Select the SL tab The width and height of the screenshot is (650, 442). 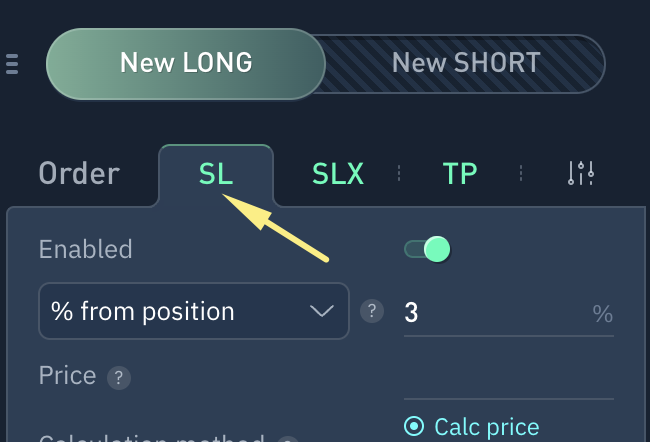pos(215,173)
